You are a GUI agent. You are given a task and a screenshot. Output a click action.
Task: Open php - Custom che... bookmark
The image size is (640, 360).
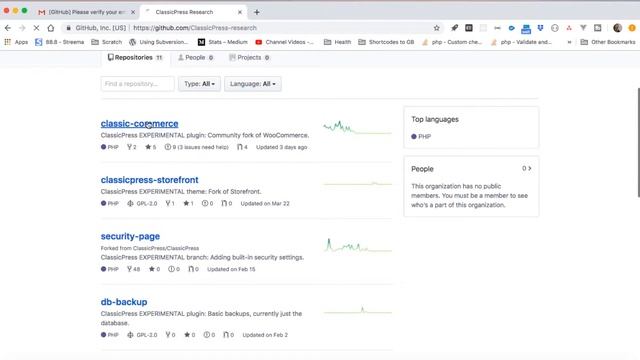pyautogui.click(x=452, y=42)
